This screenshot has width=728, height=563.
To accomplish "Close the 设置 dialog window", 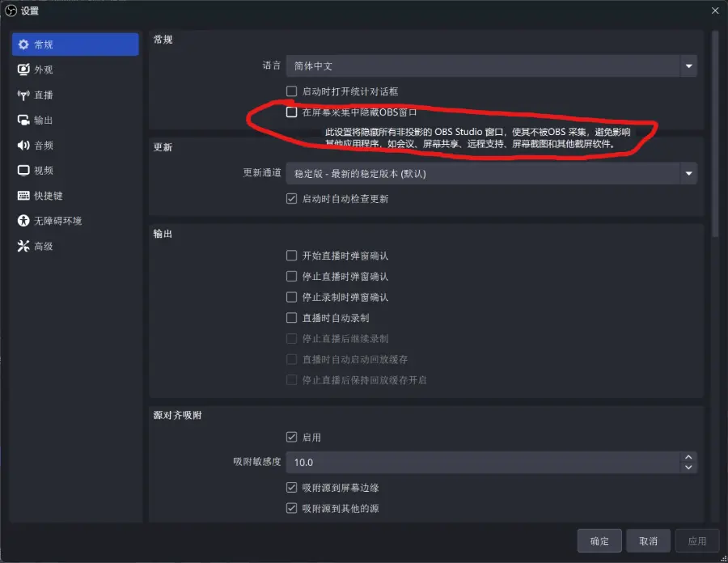I will click(715, 11).
